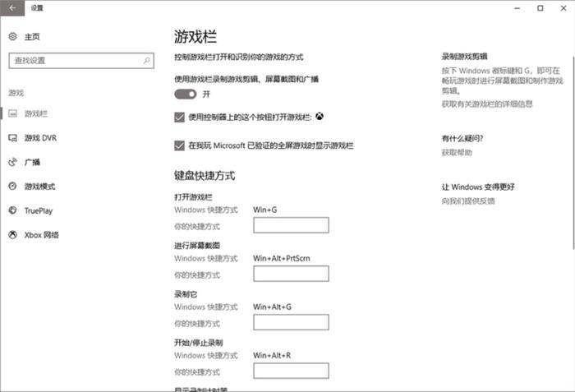Click the Win+Alt+R shortcut text

[272, 355]
